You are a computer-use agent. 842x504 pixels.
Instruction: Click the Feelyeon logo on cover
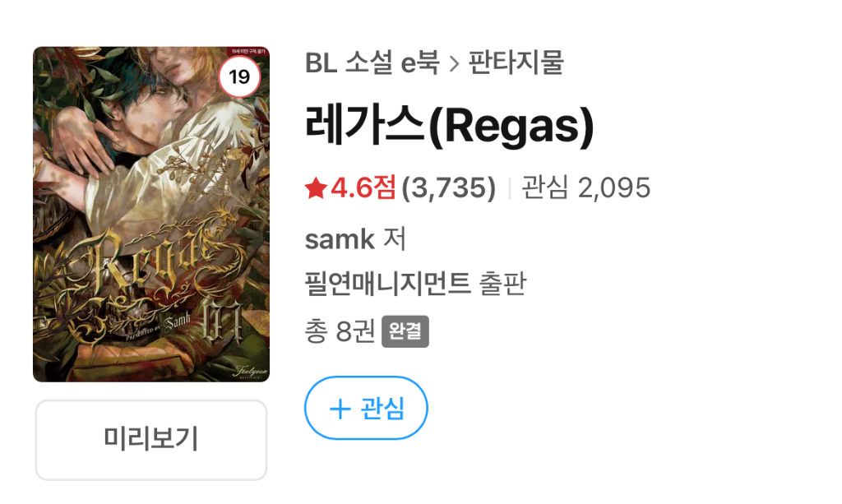pyautogui.click(x=250, y=372)
